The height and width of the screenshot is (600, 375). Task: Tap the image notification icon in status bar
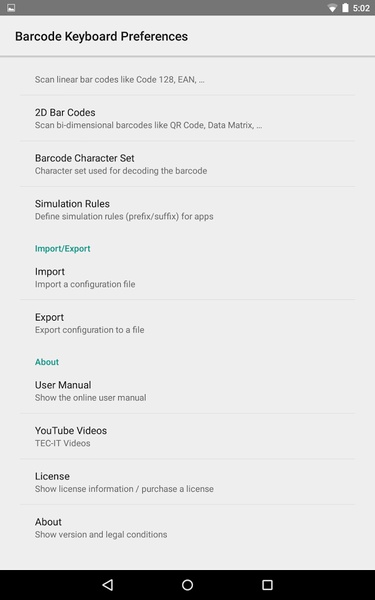[x=11, y=8]
